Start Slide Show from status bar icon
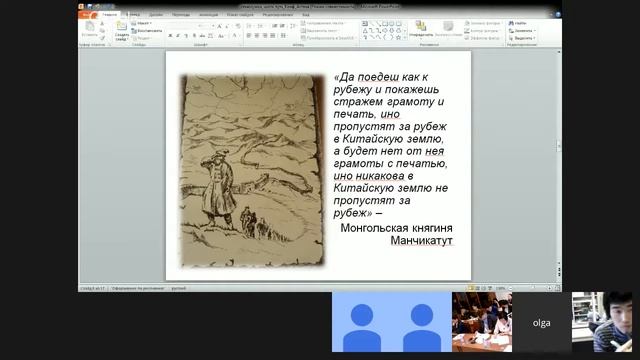The height and width of the screenshot is (360, 640). [x=490, y=288]
